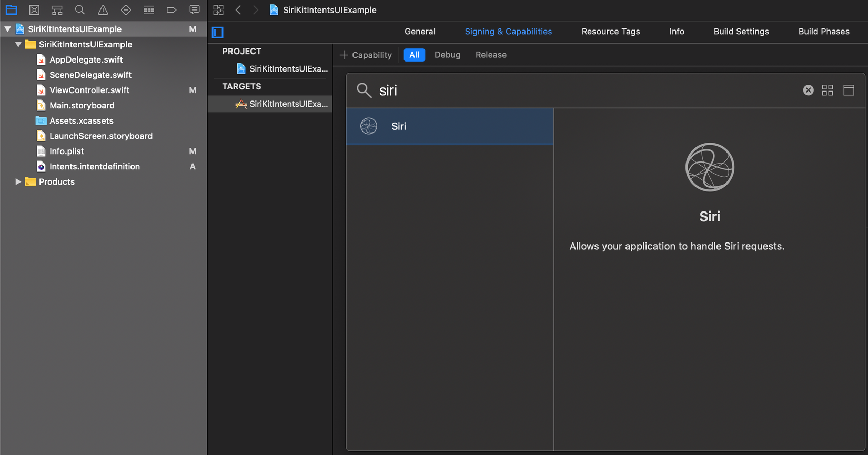The image size is (868, 455).
Task: Open the Symbol navigator
Action: (57, 10)
